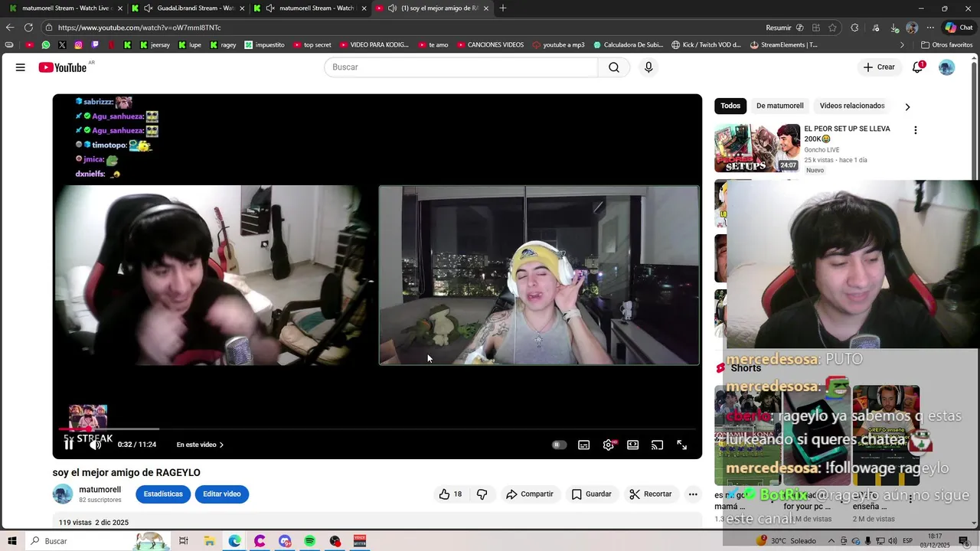Add this page to favorites star
Viewport: 980px width, 551px height.
(832, 28)
